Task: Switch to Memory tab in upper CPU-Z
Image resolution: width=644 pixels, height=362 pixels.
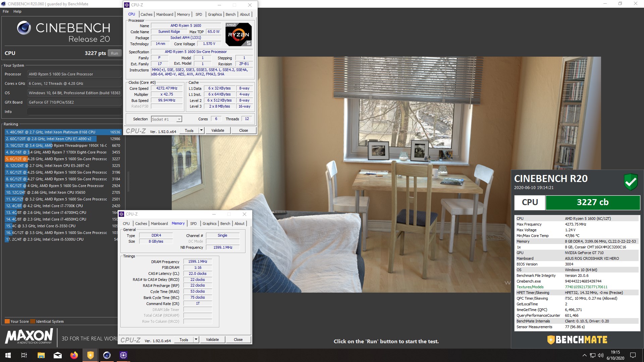Action: tap(183, 14)
